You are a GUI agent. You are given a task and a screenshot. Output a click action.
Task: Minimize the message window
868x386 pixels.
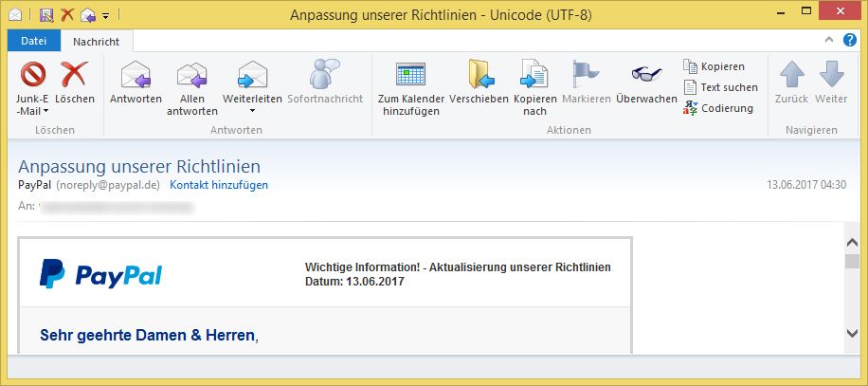click(781, 12)
